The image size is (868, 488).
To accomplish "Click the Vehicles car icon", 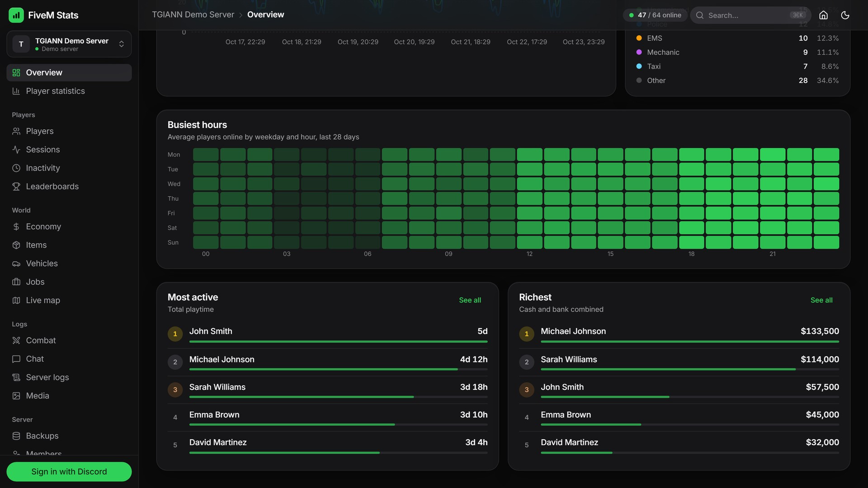I will 16,263.
